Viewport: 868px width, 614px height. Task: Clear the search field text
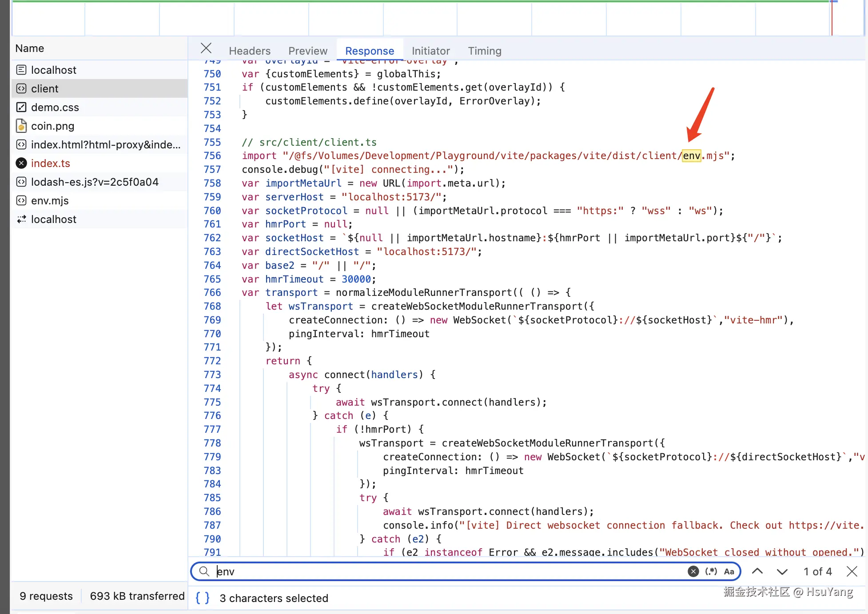[693, 571]
